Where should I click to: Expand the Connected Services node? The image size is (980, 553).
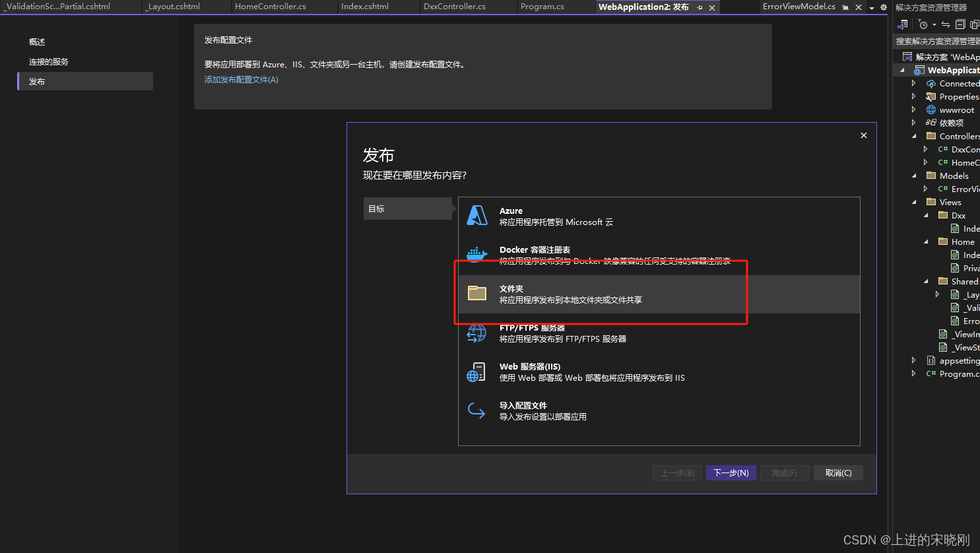[914, 84]
